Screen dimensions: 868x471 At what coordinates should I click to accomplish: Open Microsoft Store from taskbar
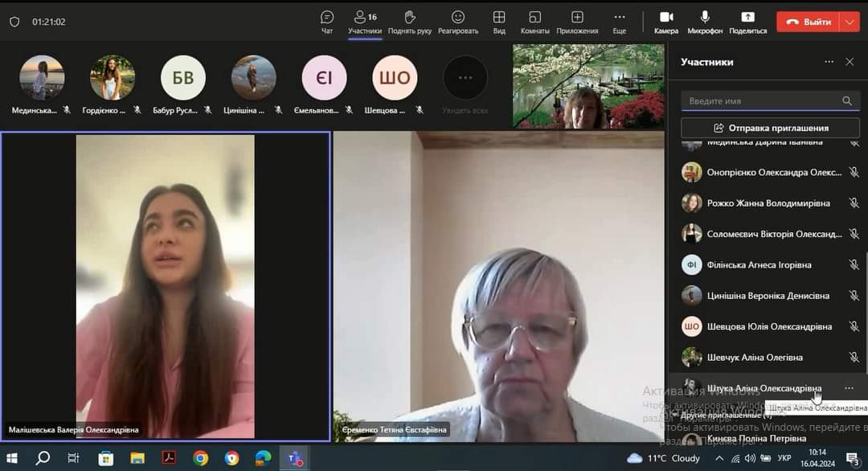pos(105,457)
